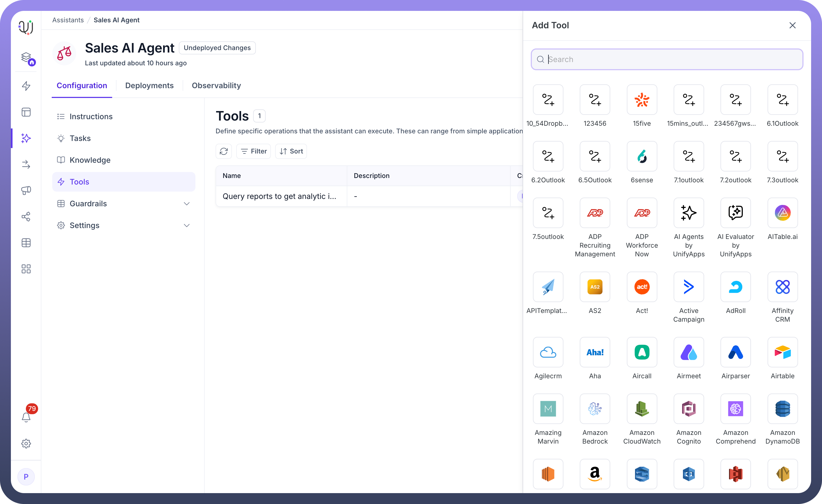Select the Airtable tool icon
Image resolution: width=822 pixels, height=504 pixels.
(x=782, y=352)
